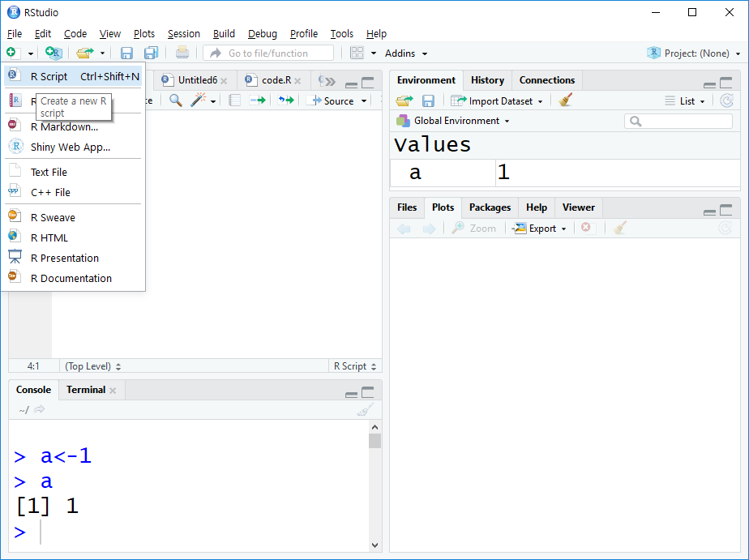
Task: Expand the Addins dropdown
Action: [x=405, y=53]
